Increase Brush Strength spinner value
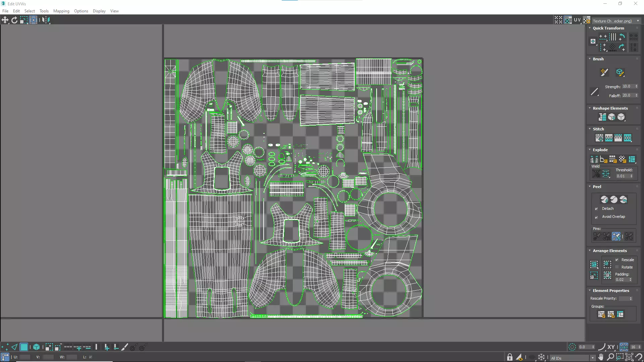This screenshot has width=644, height=362. coord(636,85)
